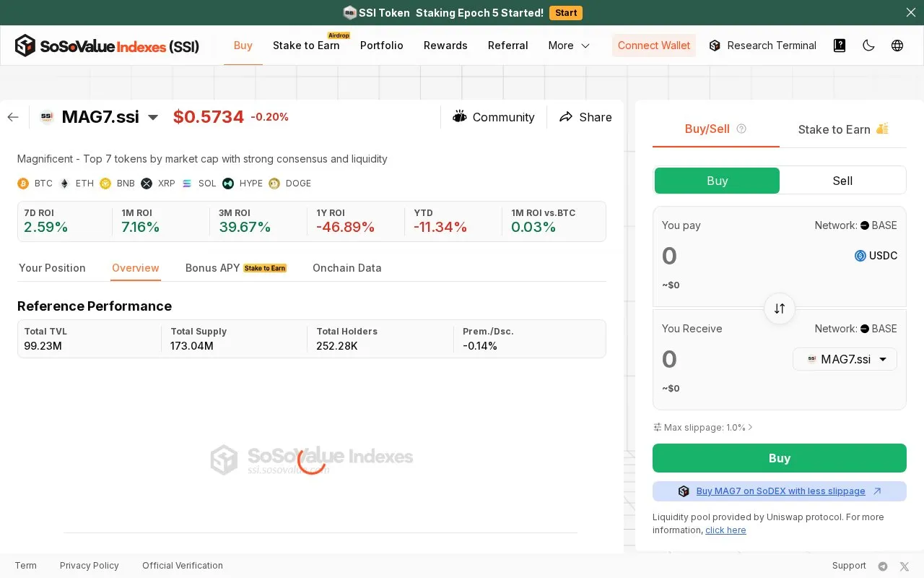
Task: Follow the 'click here' liquidity info link
Action: (725, 530)
